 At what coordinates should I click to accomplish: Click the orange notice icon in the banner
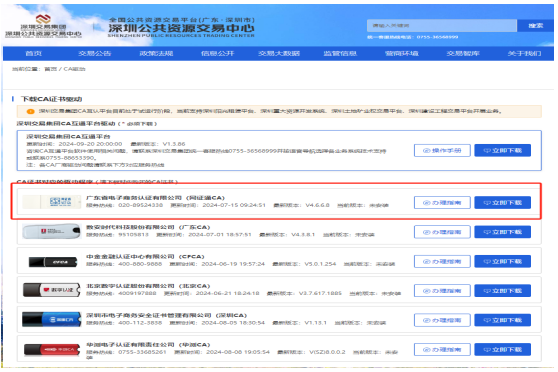pos(31,111)
